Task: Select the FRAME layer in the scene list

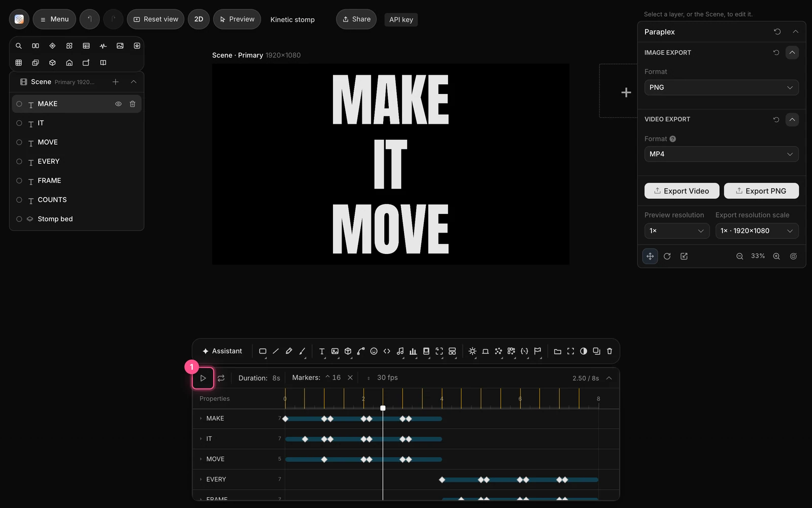Action: (77, 180)
